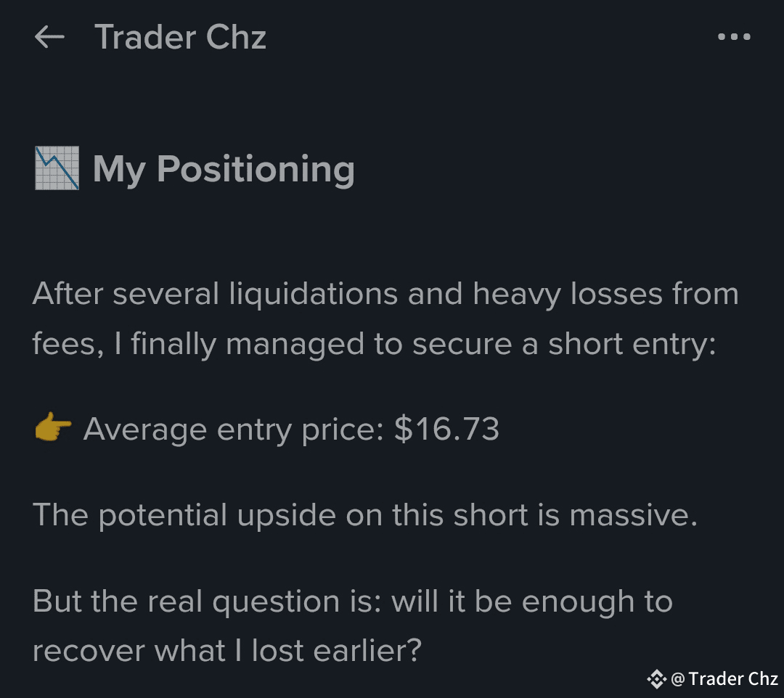Image resolution: width=784 pixels, height=698 pixels.
Task: Tap the chart-decreasing emoji beside My Positioning
Action: [x=57, y=168]
